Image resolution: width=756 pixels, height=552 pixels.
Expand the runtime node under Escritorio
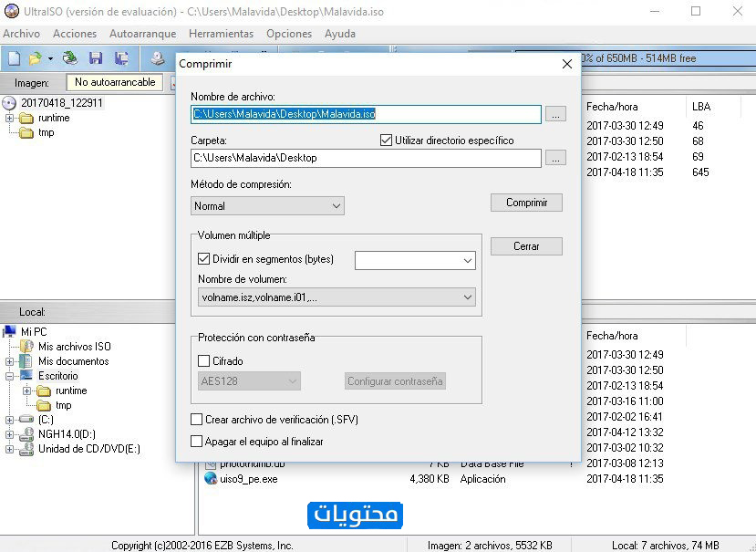click(x=26, y=391)
